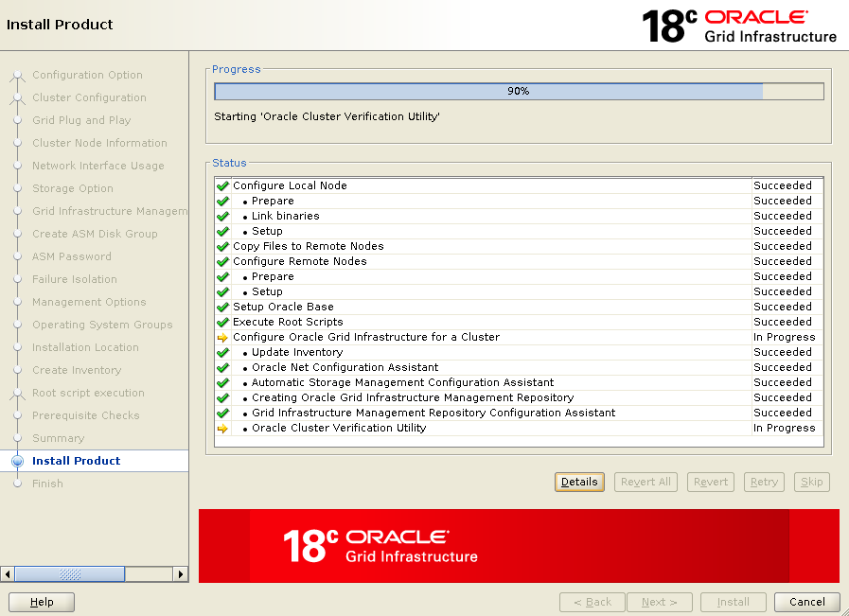Click the sidebar scrollbar left arrow
Image resolution: width=849 pixels, height=616 pixels.
8,573
